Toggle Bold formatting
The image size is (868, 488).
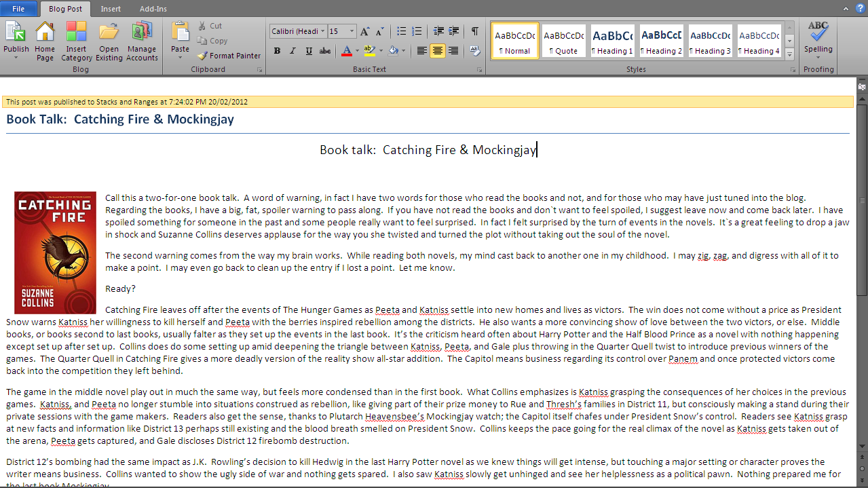(277, 51)
